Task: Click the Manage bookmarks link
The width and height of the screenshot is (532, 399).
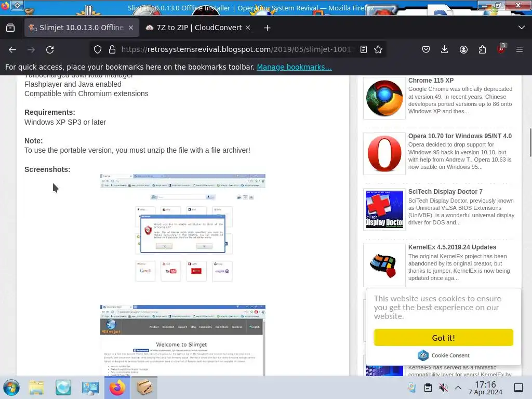Action: [294, 67]
